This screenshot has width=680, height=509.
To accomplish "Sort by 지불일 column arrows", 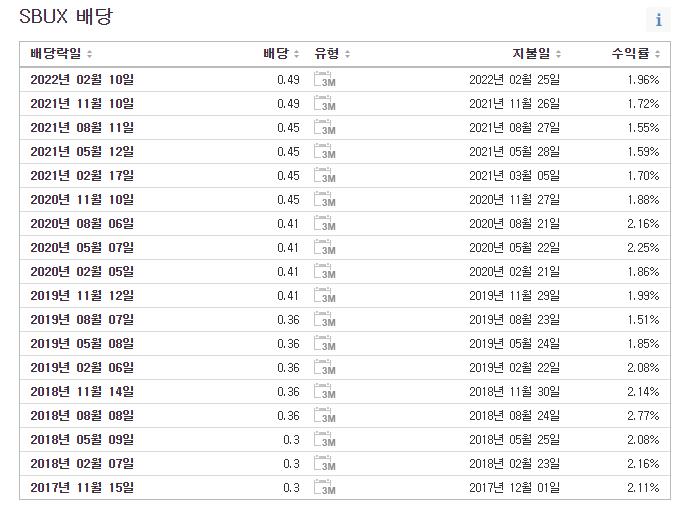I will [558, 54].
